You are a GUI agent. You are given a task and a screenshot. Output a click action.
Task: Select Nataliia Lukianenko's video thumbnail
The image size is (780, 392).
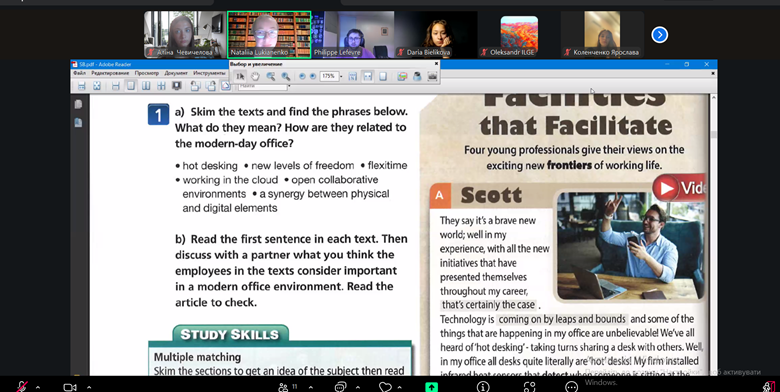click(x=269, y=34)
